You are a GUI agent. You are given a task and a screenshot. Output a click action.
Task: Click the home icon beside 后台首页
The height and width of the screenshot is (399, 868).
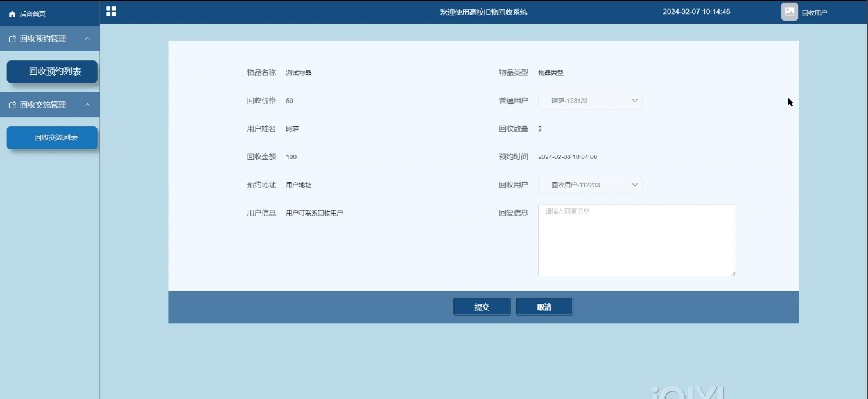click(12, 13)
